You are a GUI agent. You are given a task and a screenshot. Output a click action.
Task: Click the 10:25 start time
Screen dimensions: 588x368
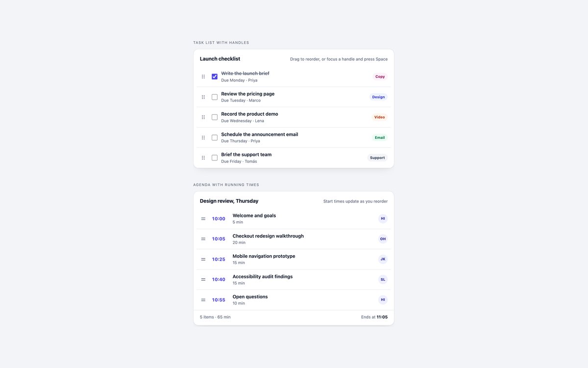pyautogui.click(x=219, y=259)
